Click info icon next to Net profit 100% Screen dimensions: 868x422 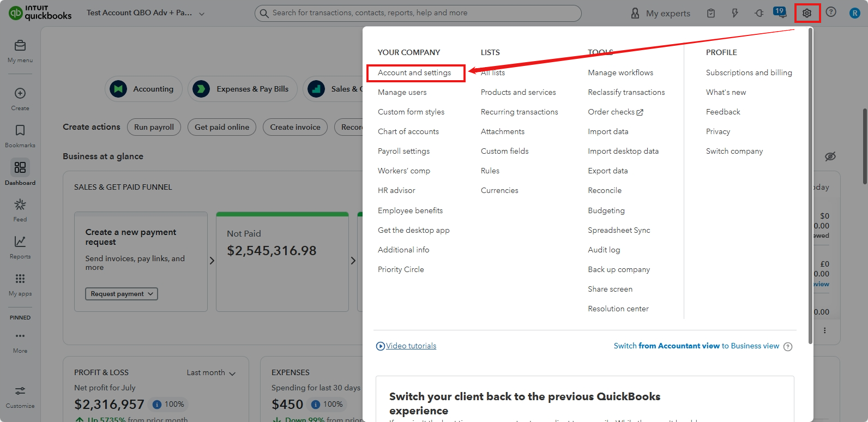click(157, 405)
